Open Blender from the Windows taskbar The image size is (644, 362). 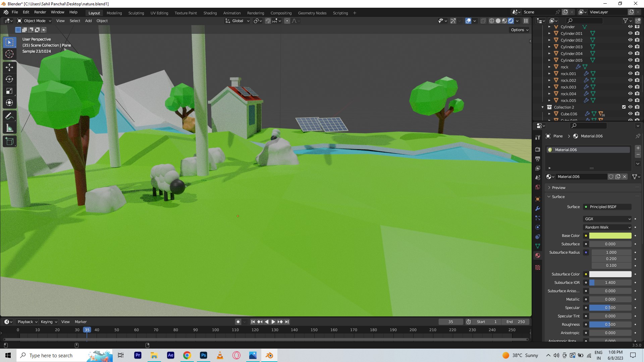[269, 355]
